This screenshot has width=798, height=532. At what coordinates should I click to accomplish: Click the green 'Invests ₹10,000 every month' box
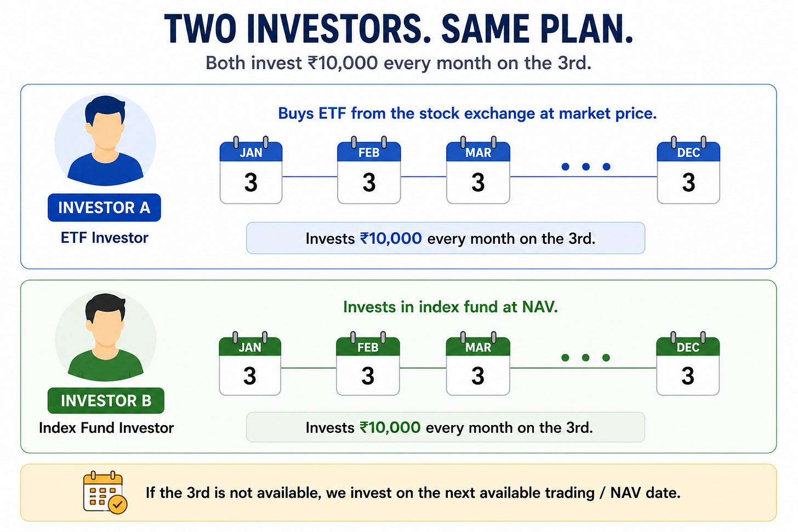(446, 427)
